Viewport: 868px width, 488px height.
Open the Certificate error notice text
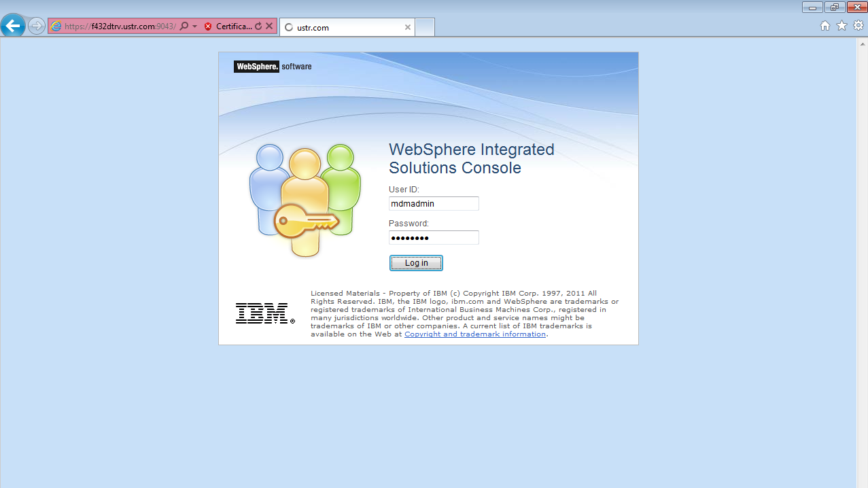[x=234, y=27]
